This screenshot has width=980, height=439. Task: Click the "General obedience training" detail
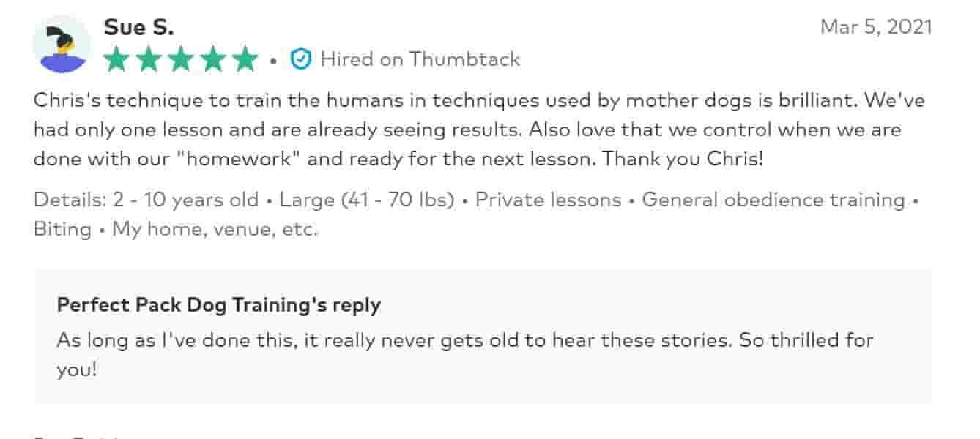[773, 200]
